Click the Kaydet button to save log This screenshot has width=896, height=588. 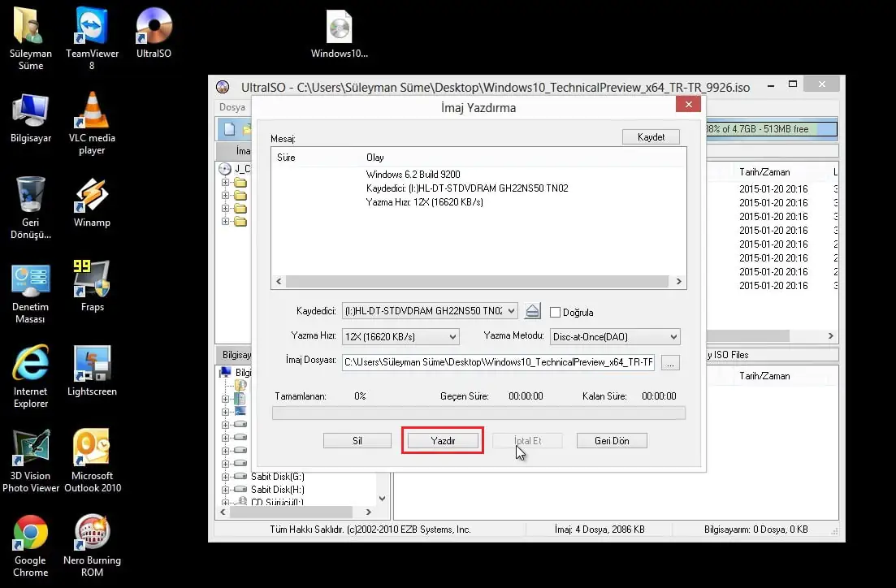[650, 136]
